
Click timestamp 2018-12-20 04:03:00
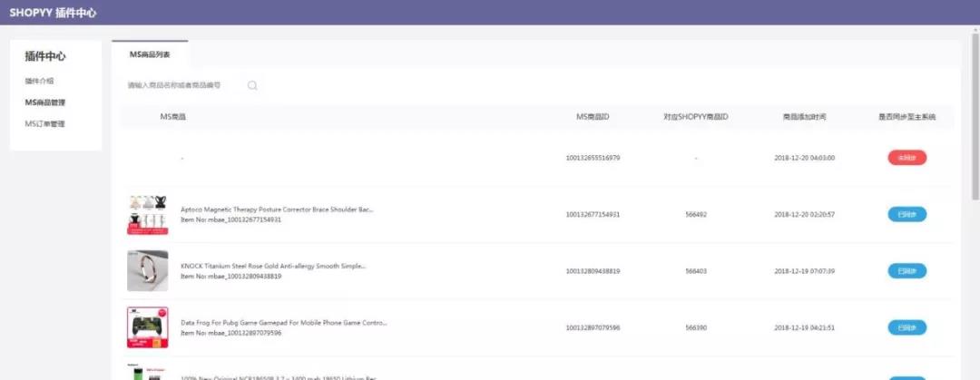[x=804, y=158]
